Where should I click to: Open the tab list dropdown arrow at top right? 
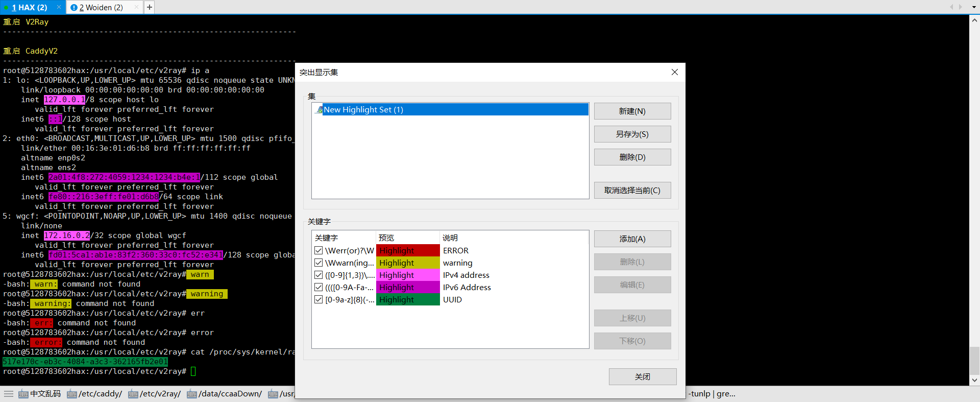click(x=973, y=7)
